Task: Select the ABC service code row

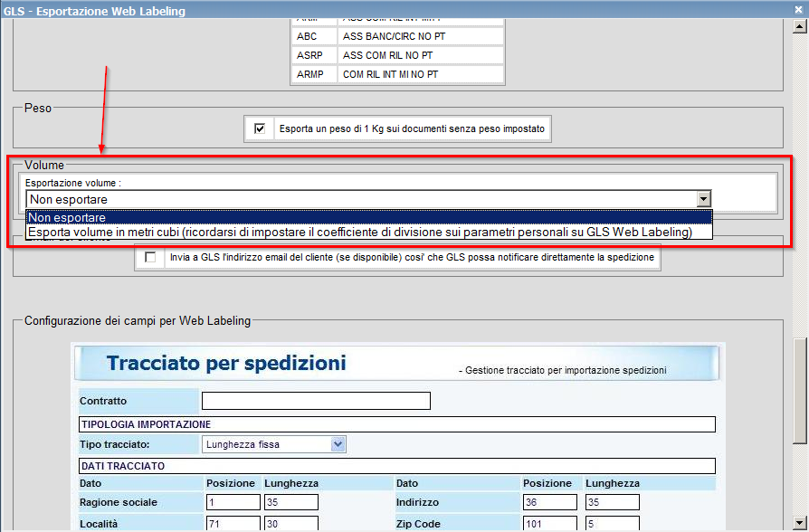Action: pyautogui.click(x=396, y=36)
